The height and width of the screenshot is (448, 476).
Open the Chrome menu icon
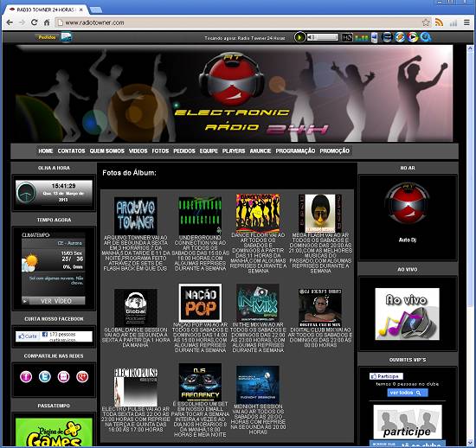(x=466, y=22)
